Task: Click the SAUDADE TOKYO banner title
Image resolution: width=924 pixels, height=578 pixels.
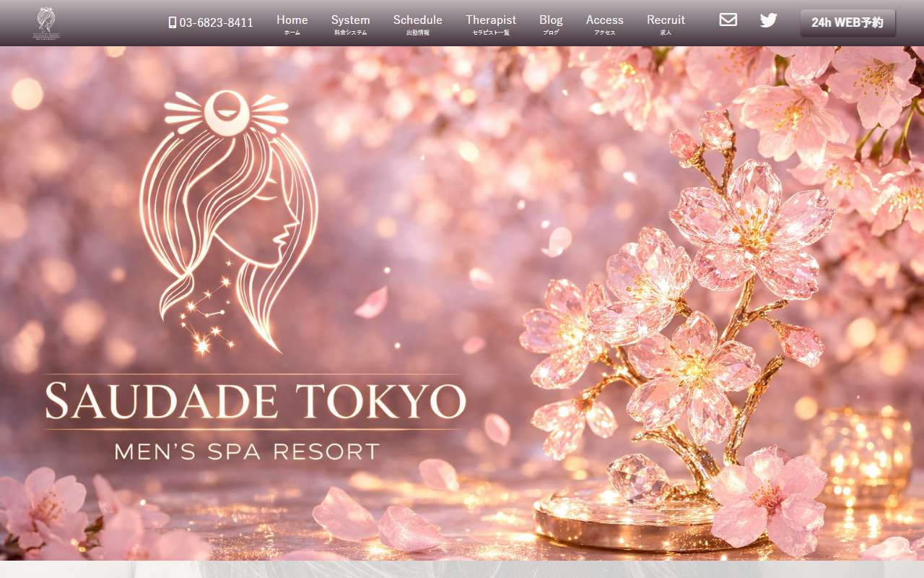Action: (256, 399)
